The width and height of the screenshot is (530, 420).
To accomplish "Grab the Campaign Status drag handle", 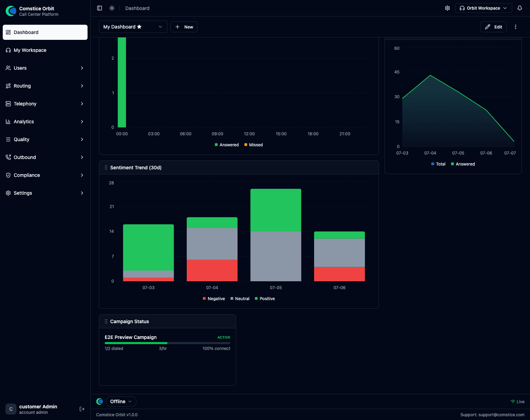I will click(x=106, y=321).
